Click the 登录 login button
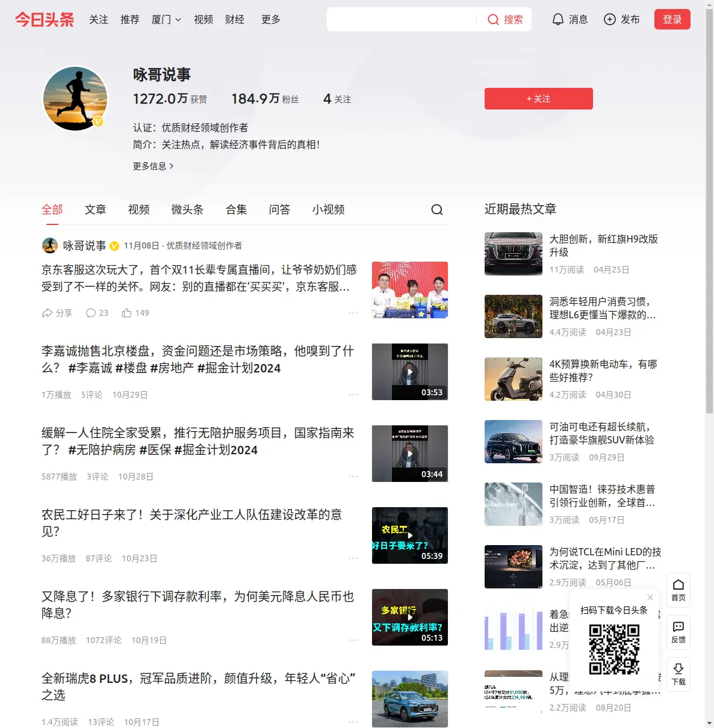Screen dimensions: 714x728 [x=672, y=19]
